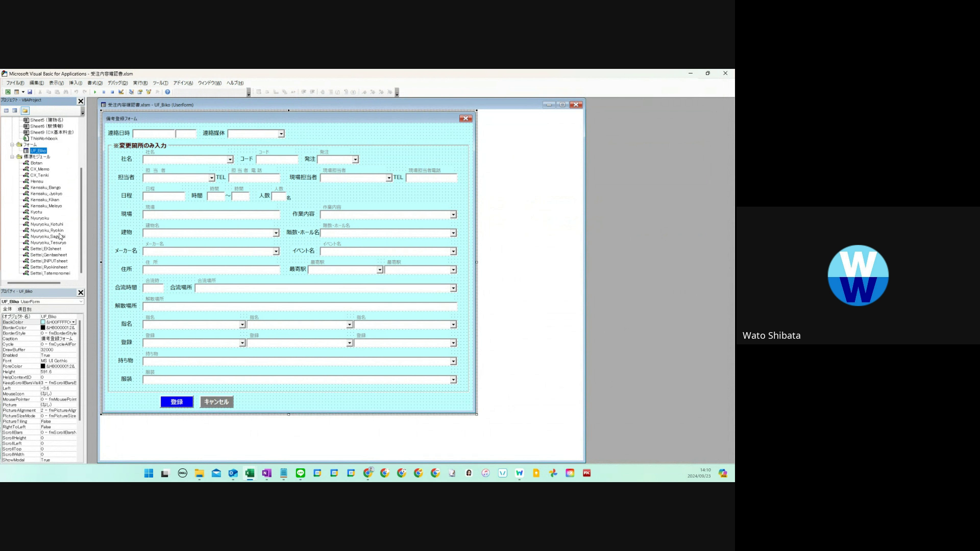980x551 pixels.
Task: Collapse the フォーム folder tree node
Action: (x=12, y=145)
